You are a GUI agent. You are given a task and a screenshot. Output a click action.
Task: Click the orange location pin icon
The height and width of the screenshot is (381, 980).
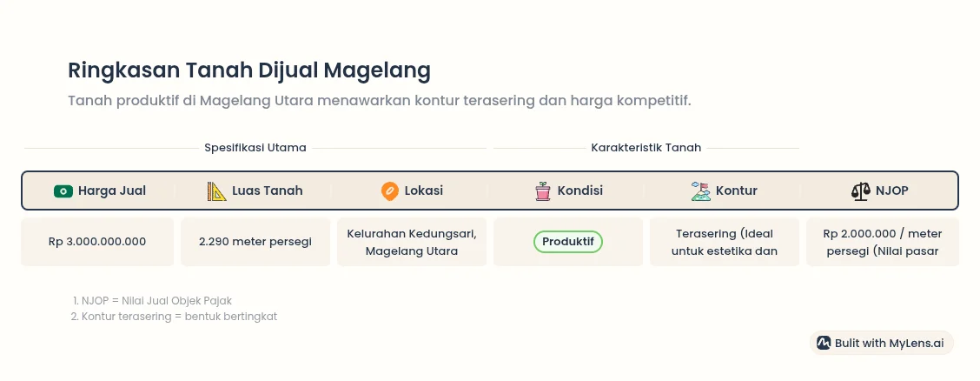pyautogui.click(x=390, y=190)
